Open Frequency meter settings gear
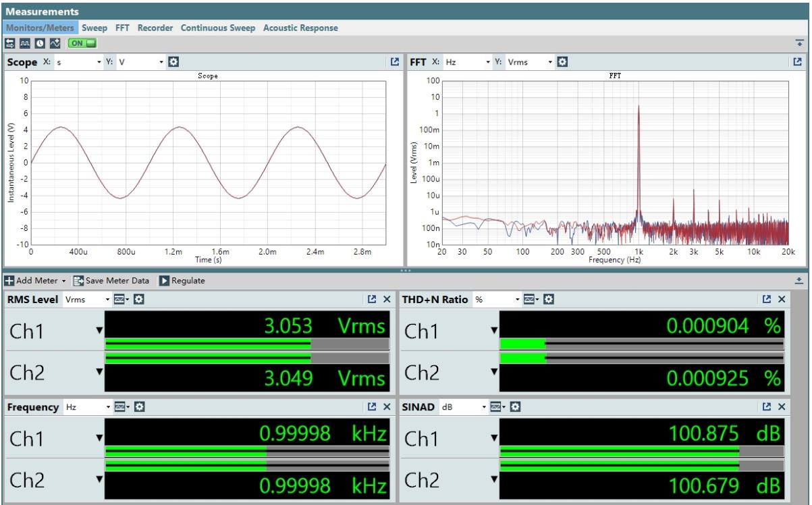Screen dimensions: 812x505 click(140, 407)
